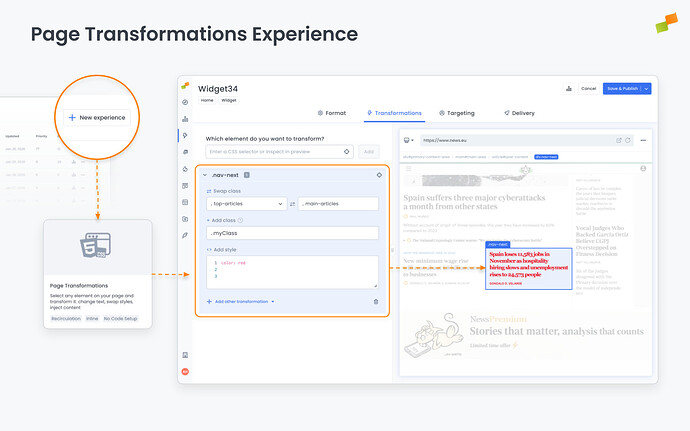Click the Add button beside selector field
Image resolution: width=690 pixels, height=431 pixels.
pos(369,151)
